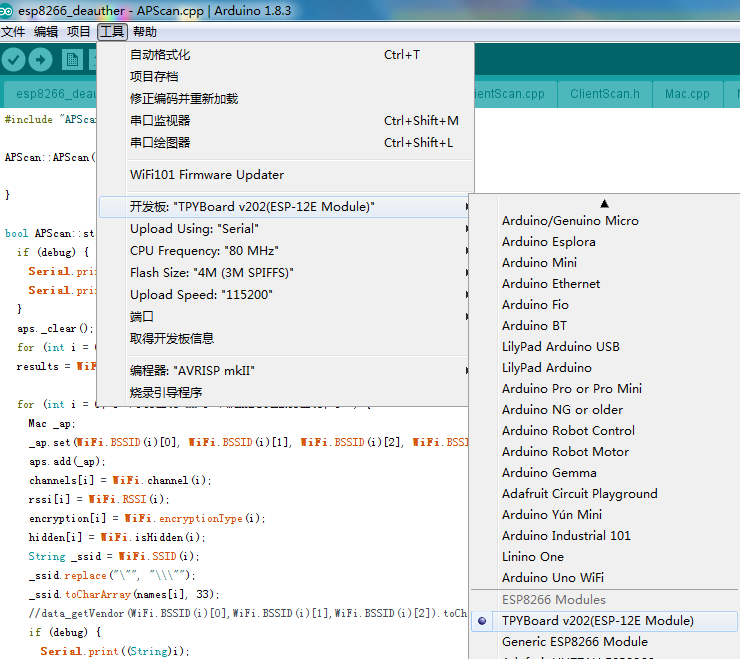This screenshot has width=740, height=659.
Task: Pick Generic ESP8266 Module board
Action: [574, 642]
